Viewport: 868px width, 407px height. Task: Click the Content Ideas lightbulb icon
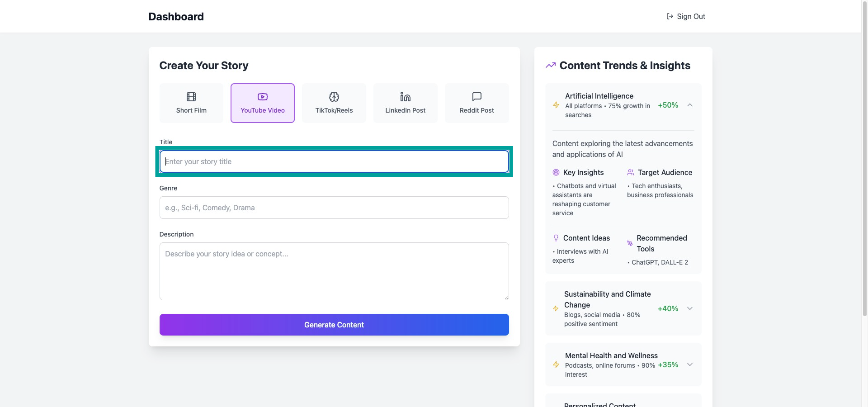pyautogui.click(x=556, y=238)
